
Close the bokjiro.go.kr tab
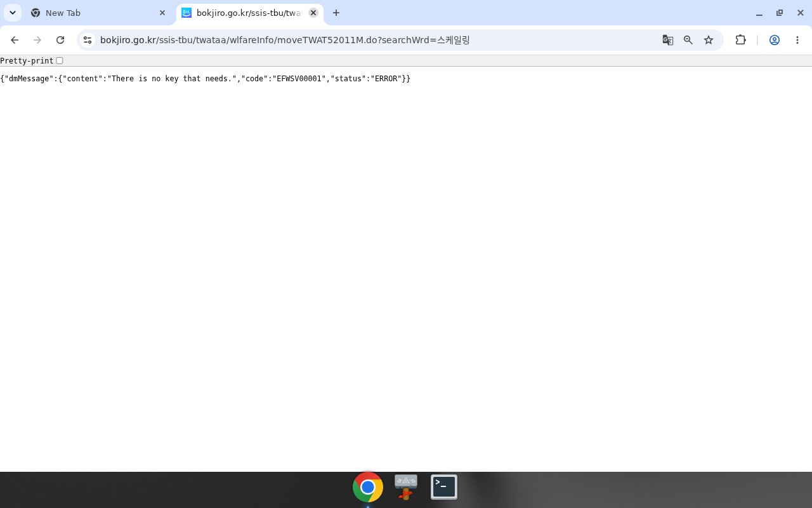tap(313, 13)
